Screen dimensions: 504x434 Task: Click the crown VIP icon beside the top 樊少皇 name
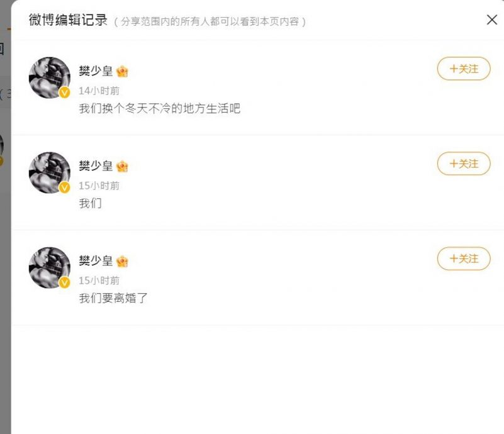click(x=122, y=71)
